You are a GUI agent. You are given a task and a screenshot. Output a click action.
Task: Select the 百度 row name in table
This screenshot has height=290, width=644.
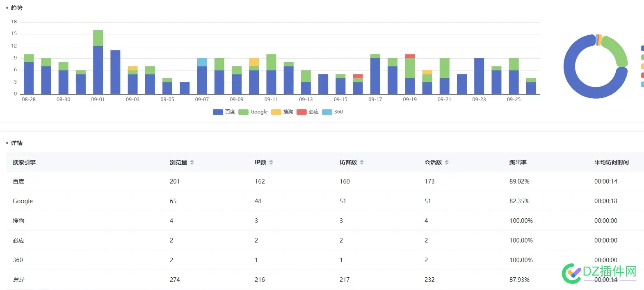tap(18, 181)
